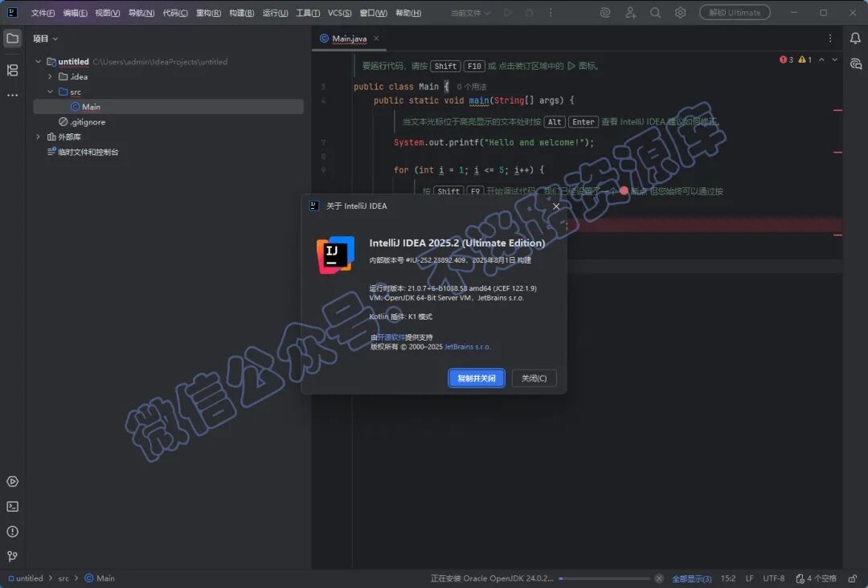Click the warnings count indicator

pos(805,59)
